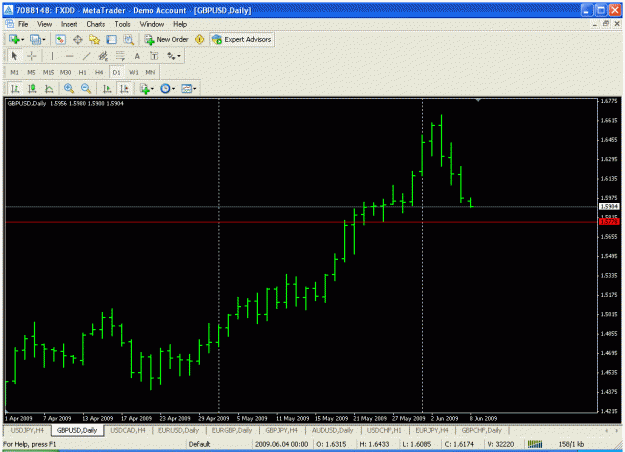The image size is (625, 452).
Task: Zoom in on the chart
Action: pos(69,88)
